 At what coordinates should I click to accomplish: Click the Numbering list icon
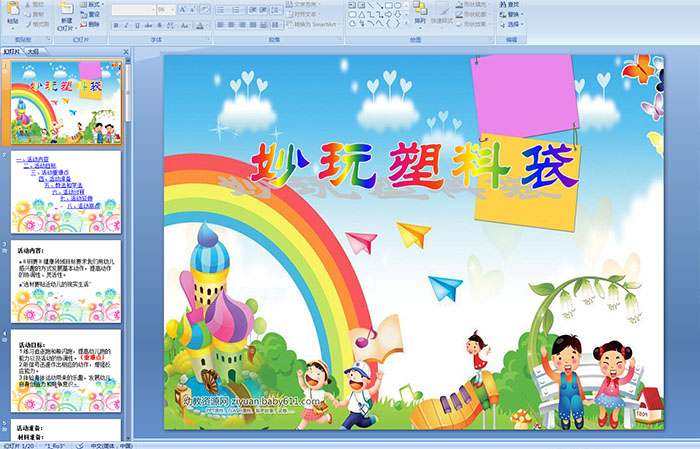238,10
